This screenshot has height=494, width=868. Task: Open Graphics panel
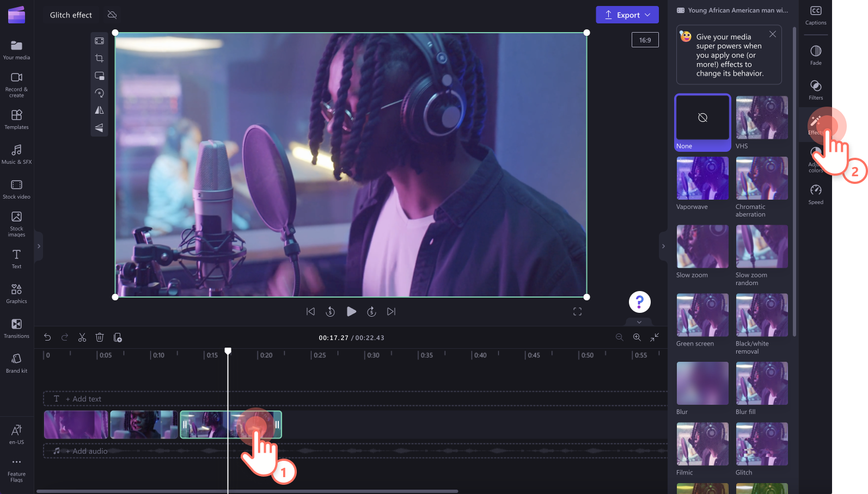(x=16, y=294)
